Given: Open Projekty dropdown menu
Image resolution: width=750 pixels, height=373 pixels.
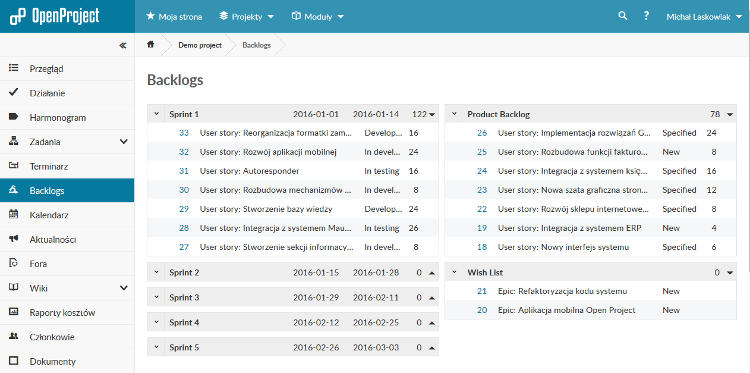Looking at the screenshot, I should (246, 17).
